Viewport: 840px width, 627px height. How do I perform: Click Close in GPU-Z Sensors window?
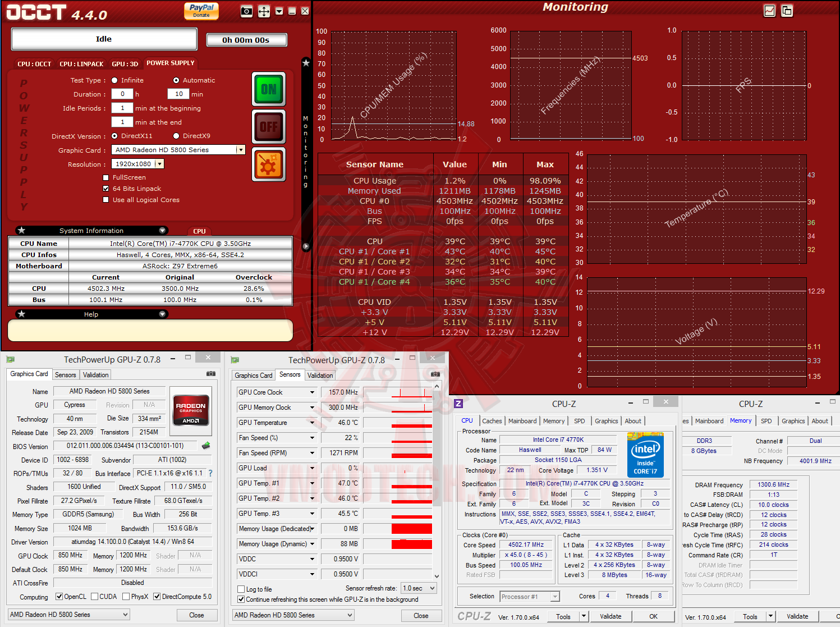point(421,616)
